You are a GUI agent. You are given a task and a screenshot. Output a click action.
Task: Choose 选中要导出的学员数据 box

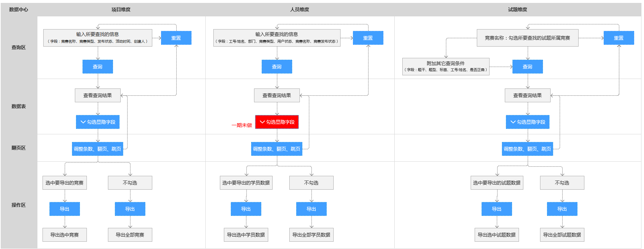click(x=246, y=183)
